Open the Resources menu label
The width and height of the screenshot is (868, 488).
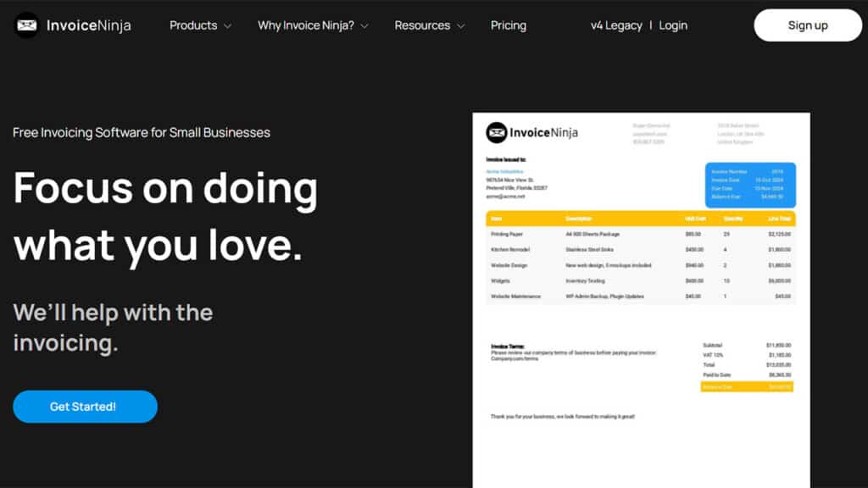tap(422, 25)
